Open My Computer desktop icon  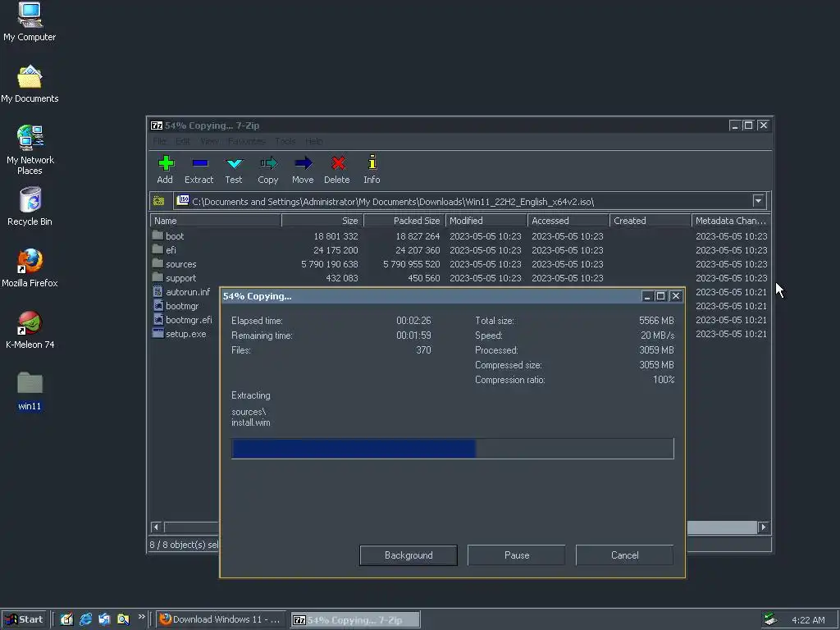30,21
